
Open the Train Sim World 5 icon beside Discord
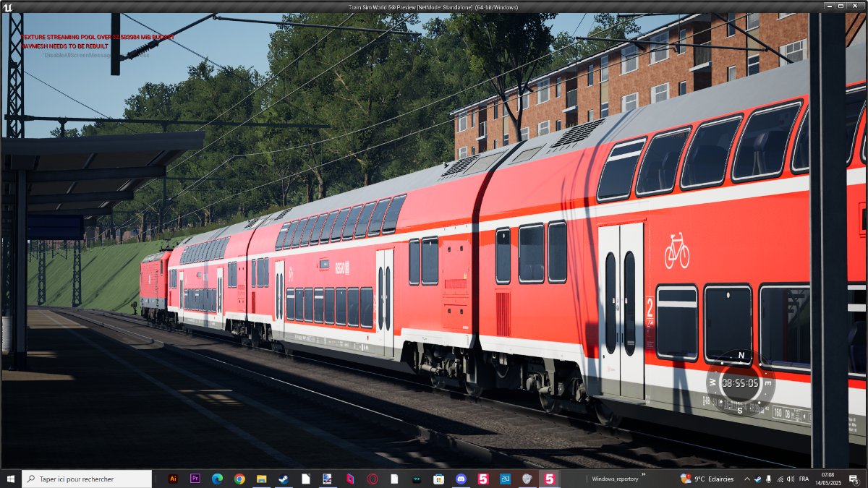(482, 479)
